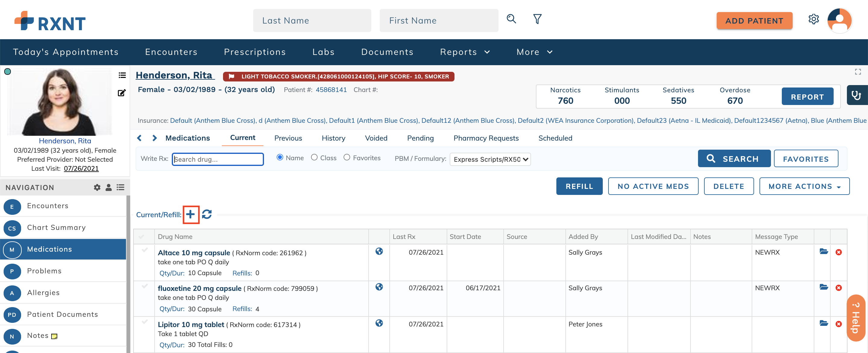
Task: Click the Report button
Action: point(807,97)
